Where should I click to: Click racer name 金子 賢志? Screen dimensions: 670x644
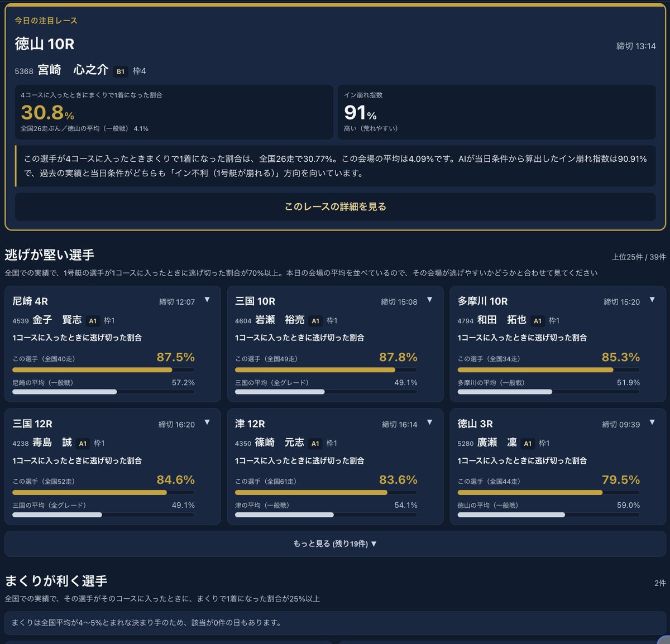point(57,320)
